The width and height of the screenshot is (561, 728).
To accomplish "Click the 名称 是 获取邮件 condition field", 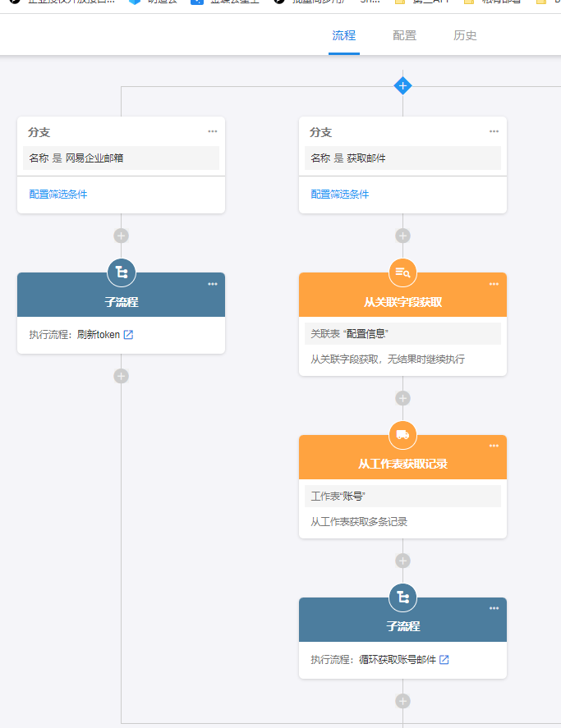I will point(402,158).
